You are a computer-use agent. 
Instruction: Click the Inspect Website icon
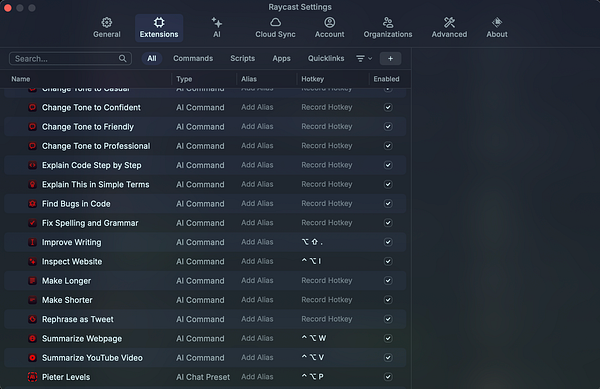33,262
